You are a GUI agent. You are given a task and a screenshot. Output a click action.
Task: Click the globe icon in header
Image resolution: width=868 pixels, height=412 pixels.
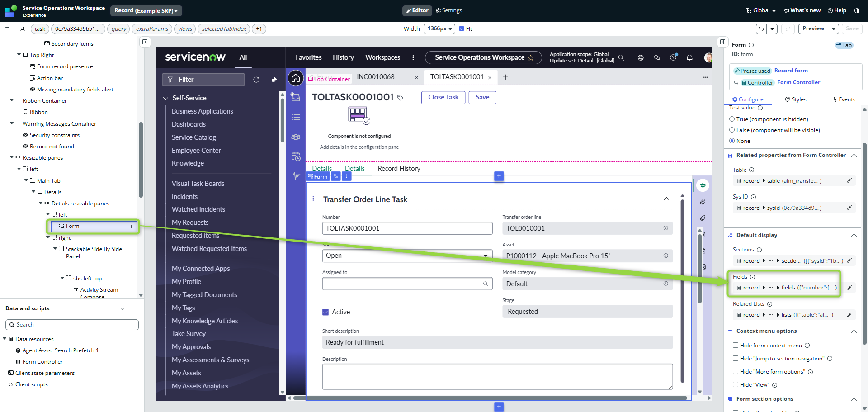pyautogui.click(x=641, y=58)
